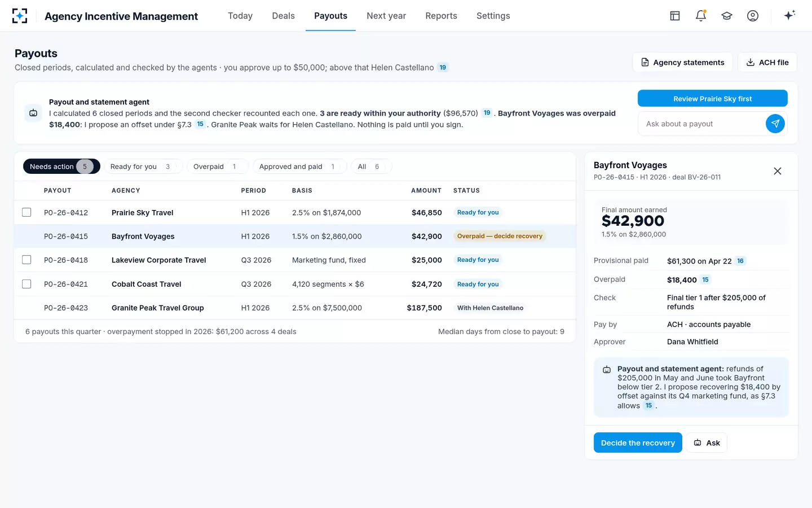Open citation badge 15 in agent note
The width and height of the screenshot is (812, 508).
(649, 405)
